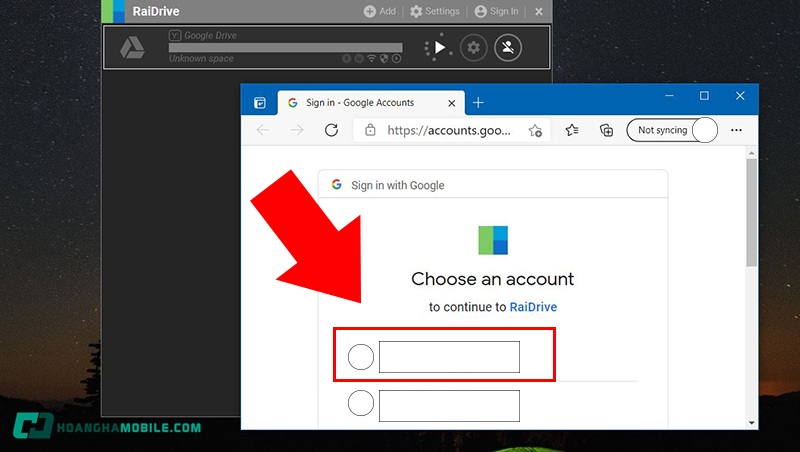Open Edge's three-dot settings menu
Screen dimensions: 800x452
click(737, 130)
